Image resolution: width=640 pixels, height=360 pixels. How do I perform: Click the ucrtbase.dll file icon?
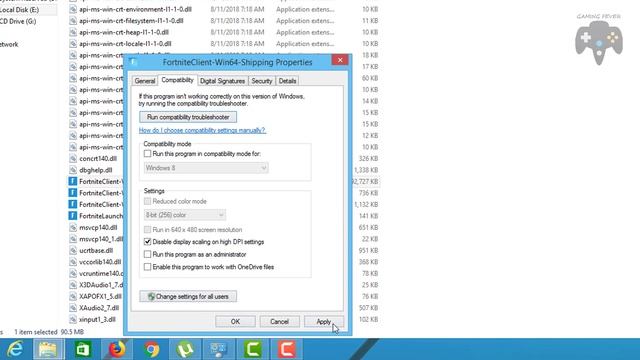(x=73, y=250)
